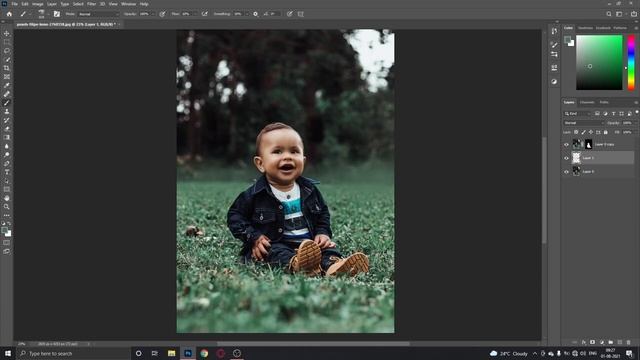This screenshot has width=640, height=360.
Task: Select the Blur tool
Action: click(7, 146)
